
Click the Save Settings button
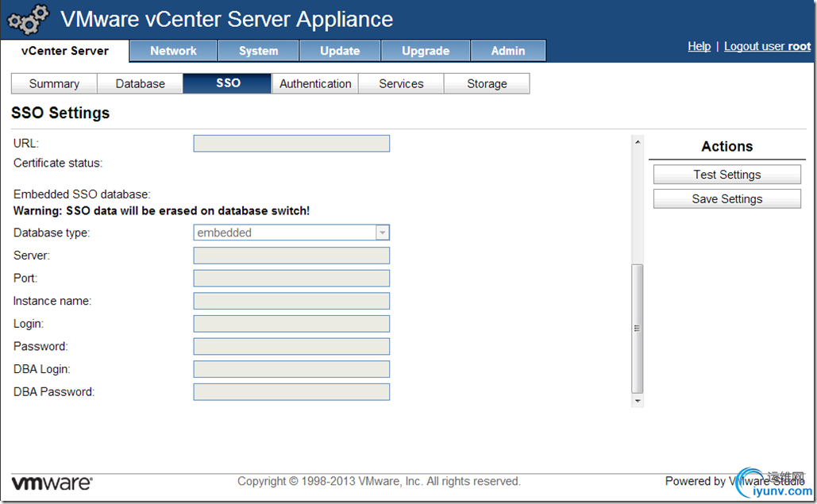coord(726,199)
